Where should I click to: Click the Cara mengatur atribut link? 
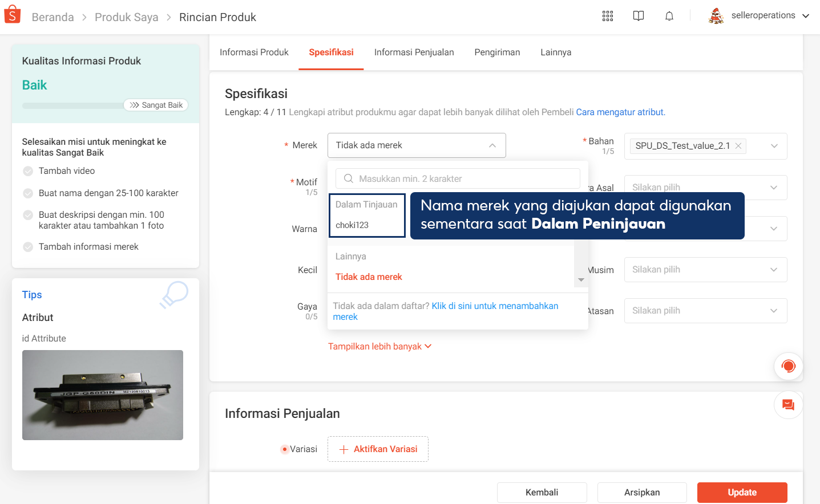tap(620, 112)
